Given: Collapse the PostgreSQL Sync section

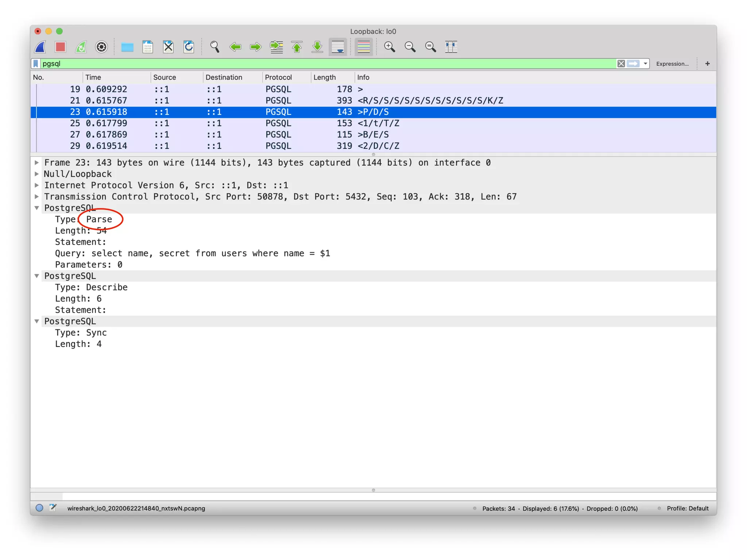Looking at the screenshot, I should point(37,321).
